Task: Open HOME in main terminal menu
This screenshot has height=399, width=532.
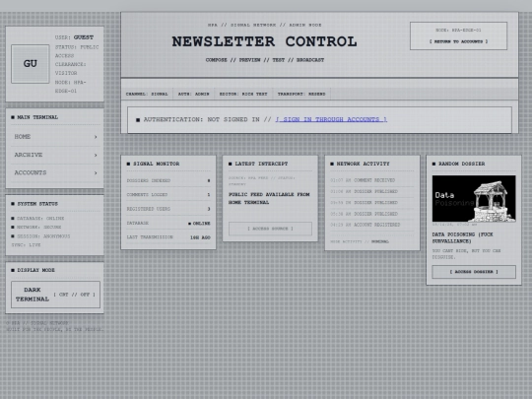Action: coord(55,137)
